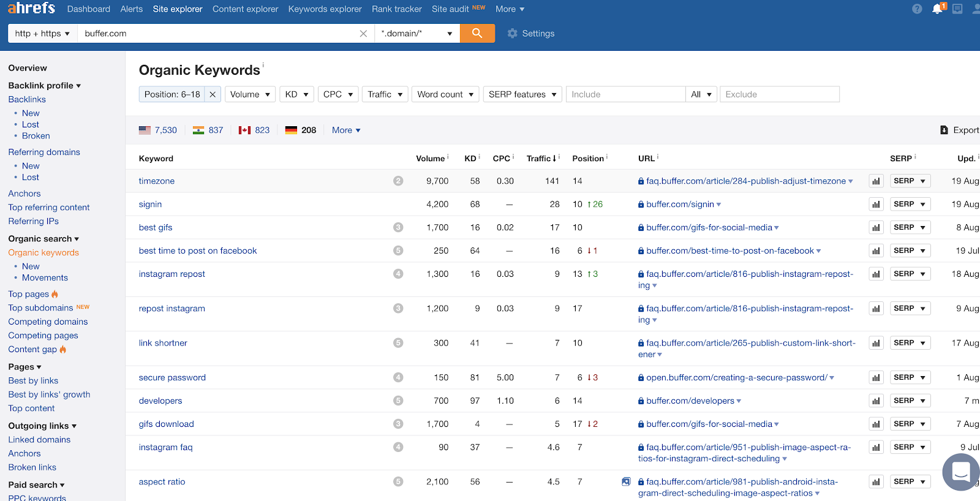Click the Export file icon
This screenshot has width=980, height=501.
coord(944,130)
